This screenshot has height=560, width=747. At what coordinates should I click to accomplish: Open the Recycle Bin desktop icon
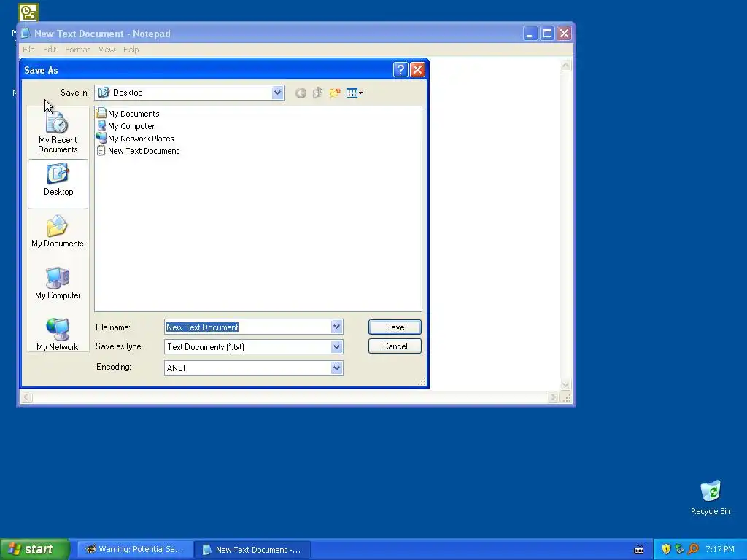tap(711, 497)
